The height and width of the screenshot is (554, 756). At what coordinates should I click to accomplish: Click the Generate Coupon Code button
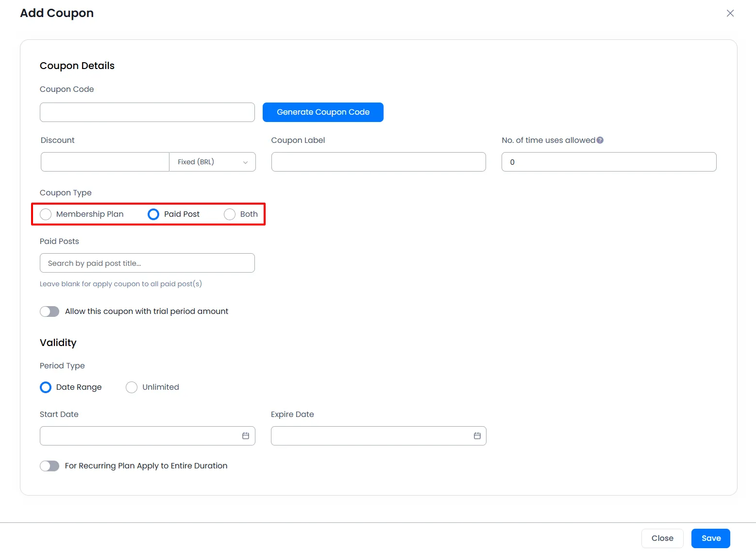323,112
